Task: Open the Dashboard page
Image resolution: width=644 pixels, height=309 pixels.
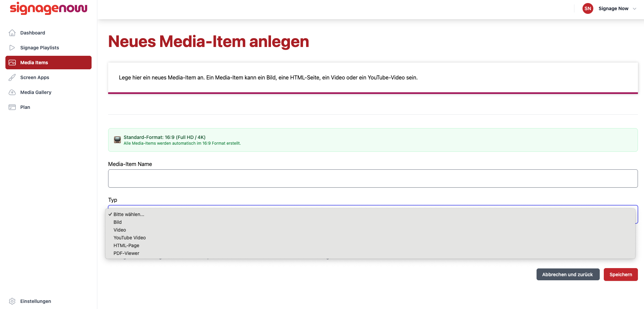Action: pos(48,33)
